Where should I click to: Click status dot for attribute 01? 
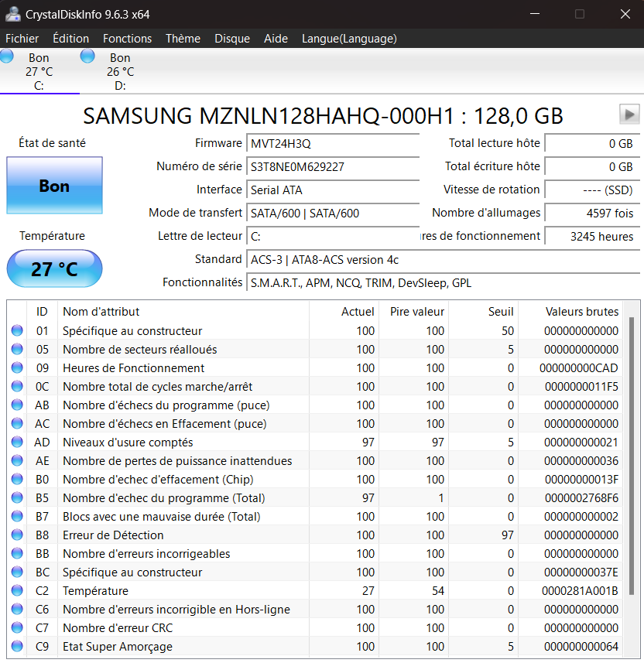click(17, 330)
